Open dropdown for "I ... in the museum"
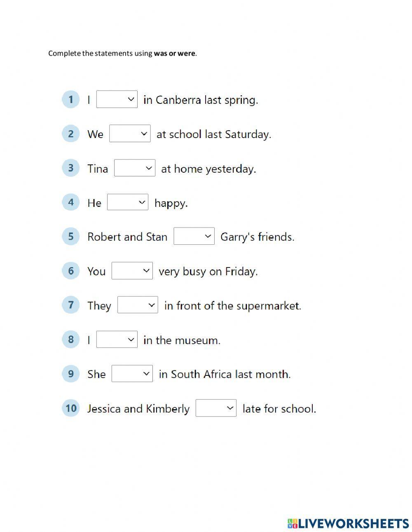 [117, 340]
